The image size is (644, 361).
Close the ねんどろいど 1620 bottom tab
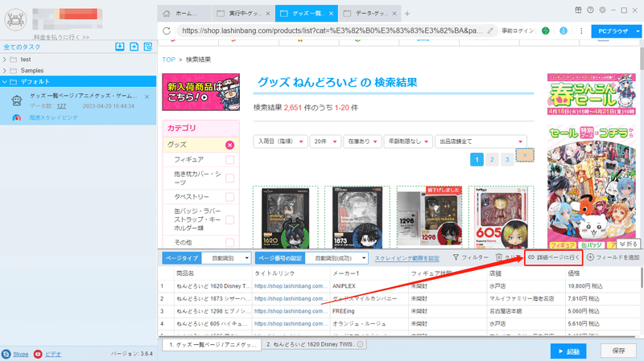tap(360, 344)
